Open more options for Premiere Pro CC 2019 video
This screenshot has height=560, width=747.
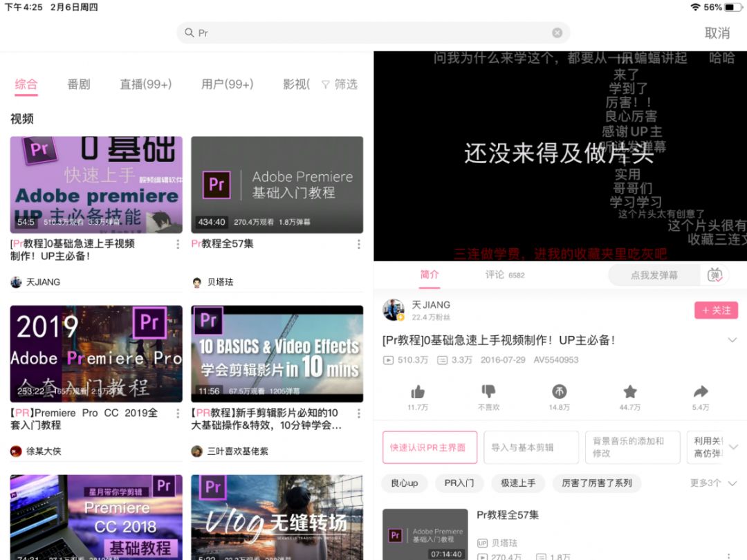click(x=178, y=413)
